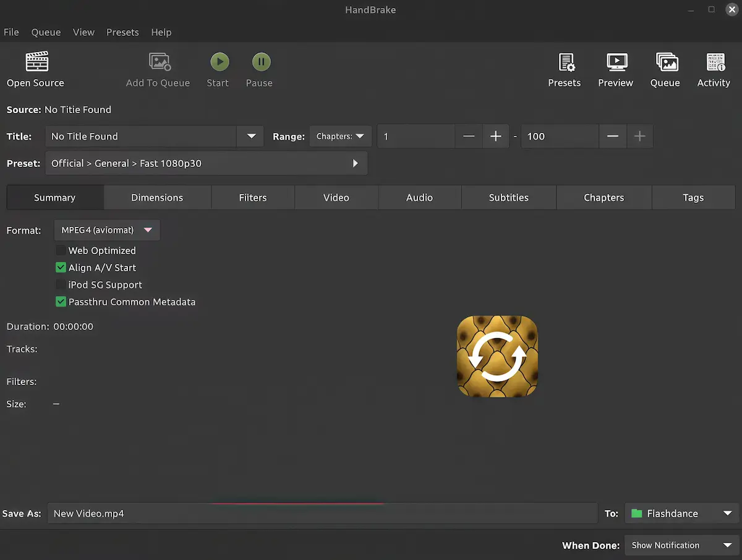
Task: Open Source to choose a video file
Action: pyautogui.click(x=35, y=68)
